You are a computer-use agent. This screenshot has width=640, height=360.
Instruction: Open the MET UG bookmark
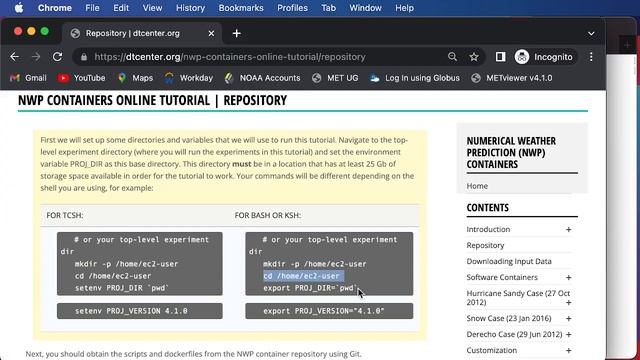[335, 78]
